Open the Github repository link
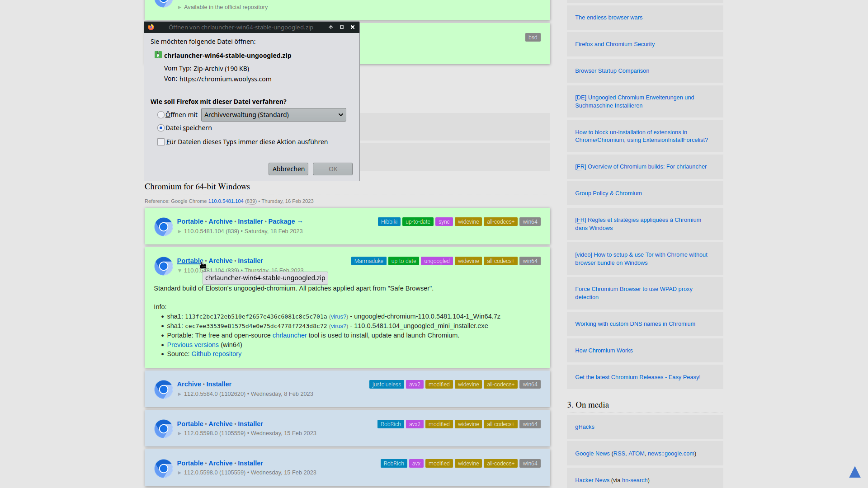This screenshot has width=868, height=488. 217,354
